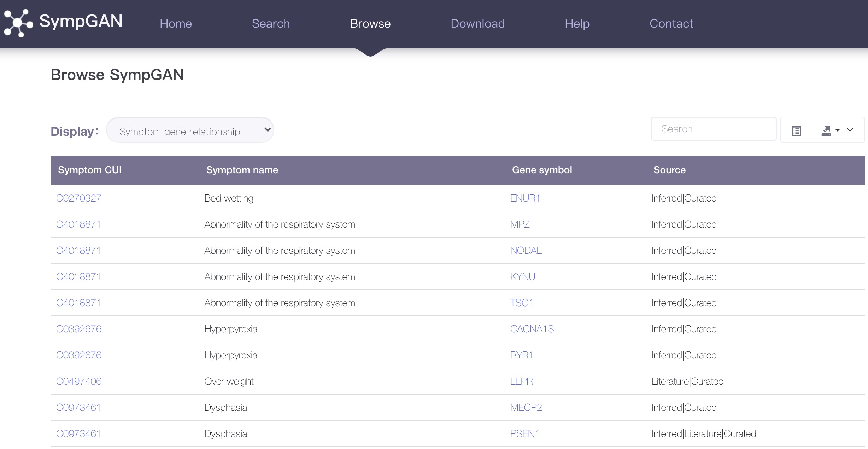Open the Download page
This screenshot has height=449, width=868.
tap(477, 23)
